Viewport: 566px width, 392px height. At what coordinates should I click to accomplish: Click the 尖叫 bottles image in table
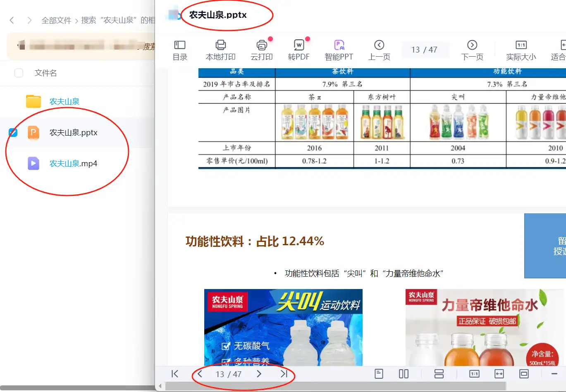pyautogui.click(x=458, y=122)
